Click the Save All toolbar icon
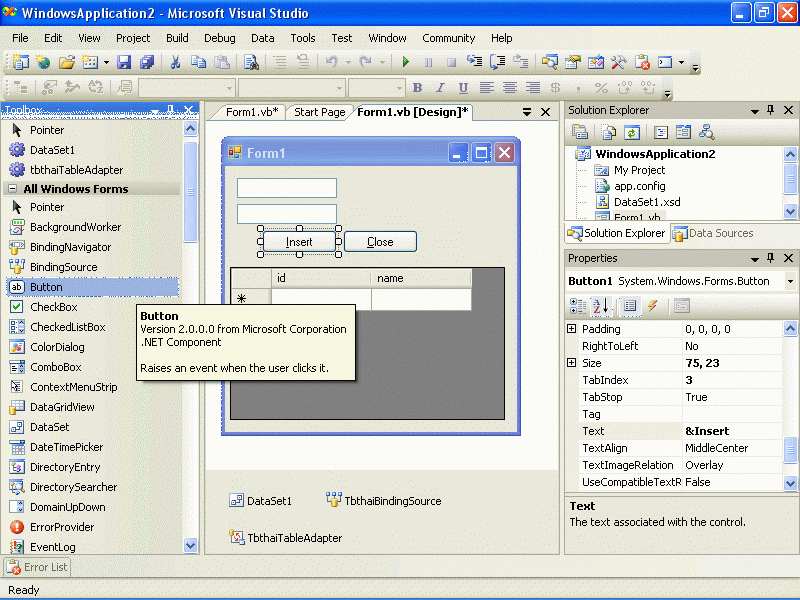This screenshot has height=600, width=800. tap(147, 62)
